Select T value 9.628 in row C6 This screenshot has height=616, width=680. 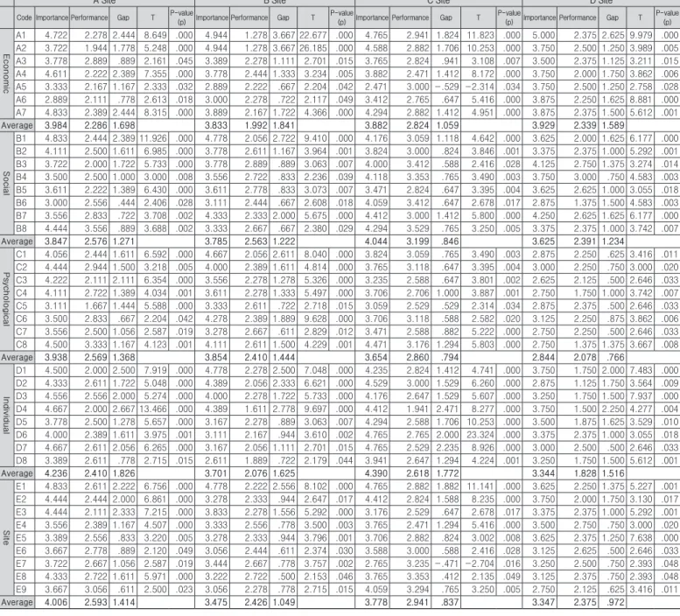point(315,318)
